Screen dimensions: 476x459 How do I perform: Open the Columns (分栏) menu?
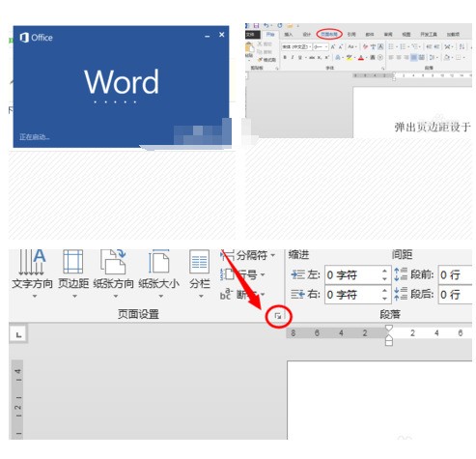tap(200, 273)
